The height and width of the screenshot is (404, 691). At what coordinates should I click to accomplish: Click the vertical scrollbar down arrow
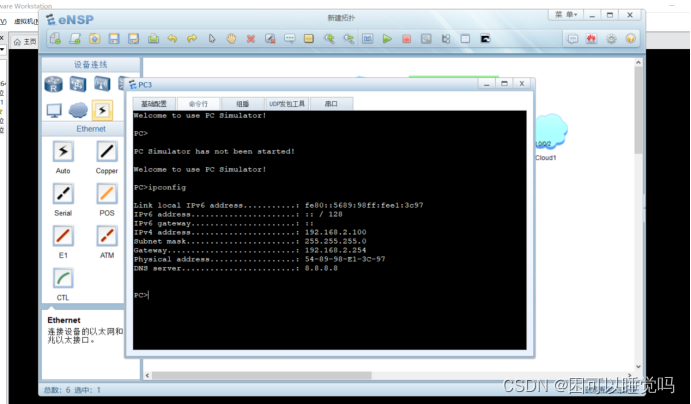(638, 367)
